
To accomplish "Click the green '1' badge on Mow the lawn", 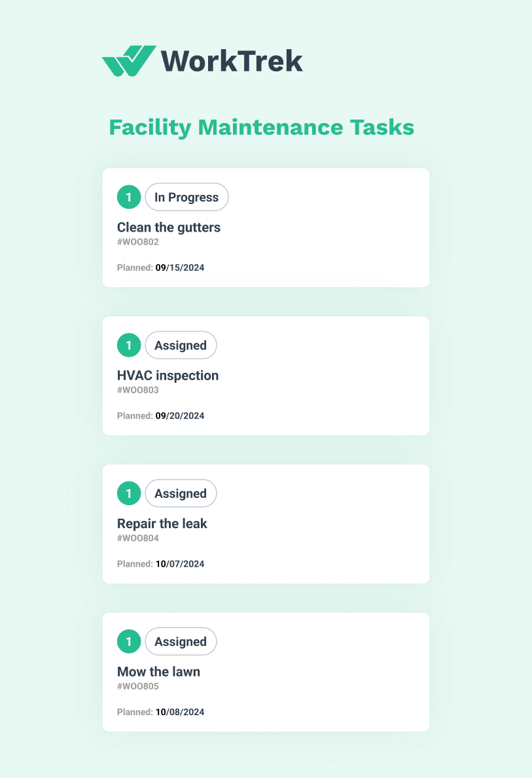I will tap(128, 641).
